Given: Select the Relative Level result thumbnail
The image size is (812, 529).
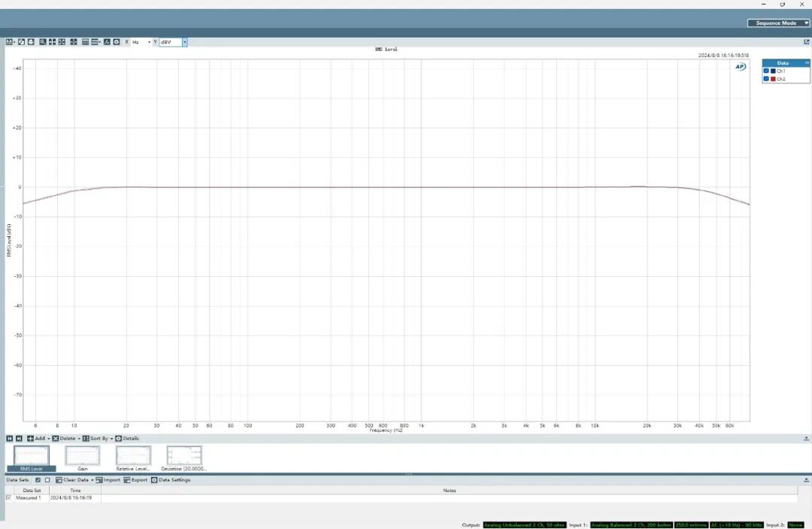Looking at the screenshot, I should [133, 458].
